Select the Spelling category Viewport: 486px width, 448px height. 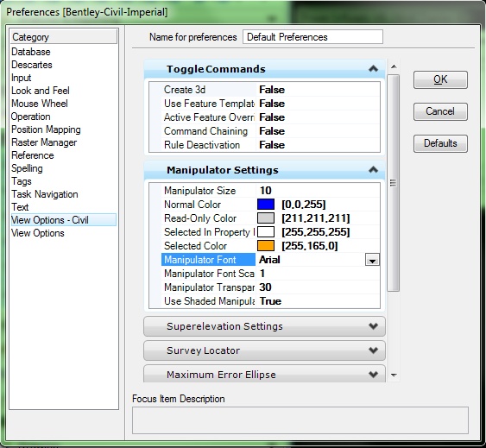[x=27, y=168]
